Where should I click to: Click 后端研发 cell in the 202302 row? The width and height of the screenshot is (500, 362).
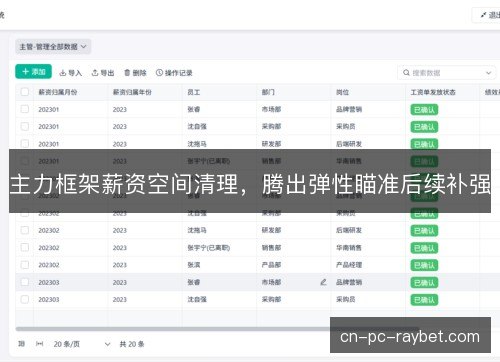(x=349, y=230)
